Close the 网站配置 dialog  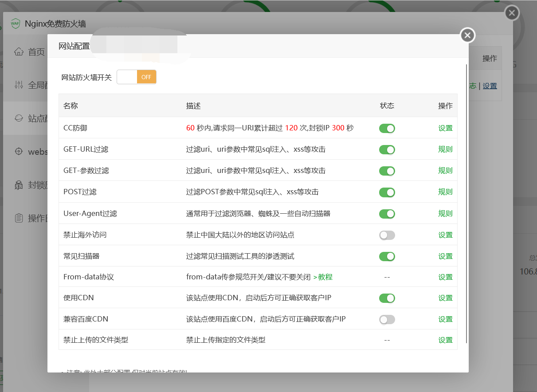[x=467, y=35]
